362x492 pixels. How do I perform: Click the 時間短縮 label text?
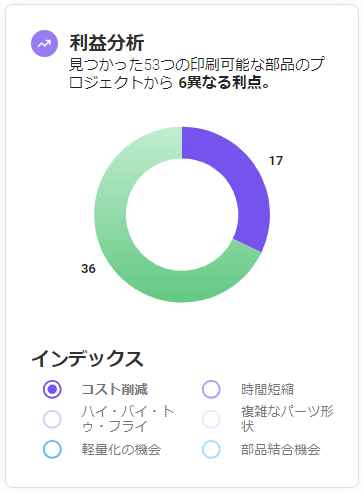tap(267, 389)
